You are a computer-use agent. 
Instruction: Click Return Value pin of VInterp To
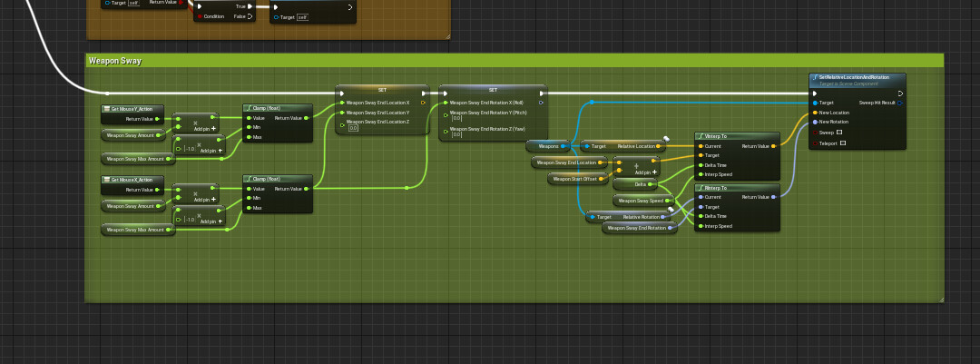pos(773,146)
